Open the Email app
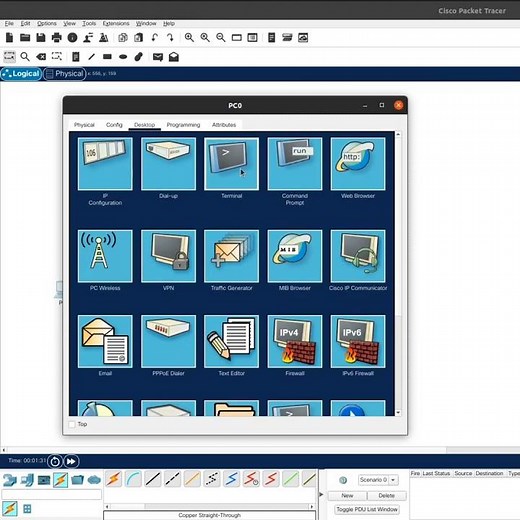 105,341
